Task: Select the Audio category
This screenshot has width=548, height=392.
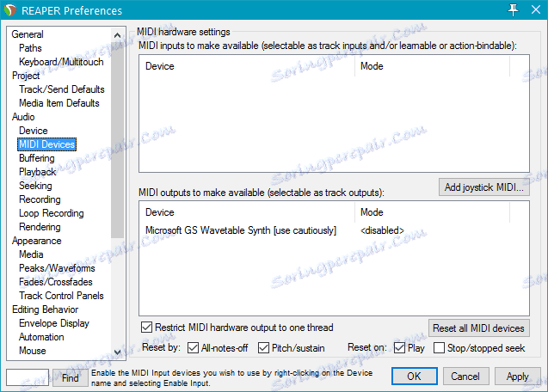Action: click(23, 117)
